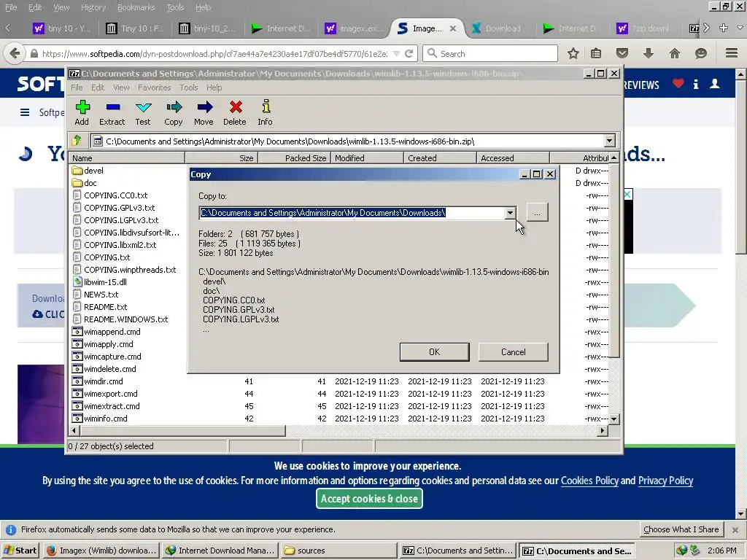This screenshot has height=560, width=747.
Task: Show all Firefox tabs dropdown
Action: [x=740, y=28]
